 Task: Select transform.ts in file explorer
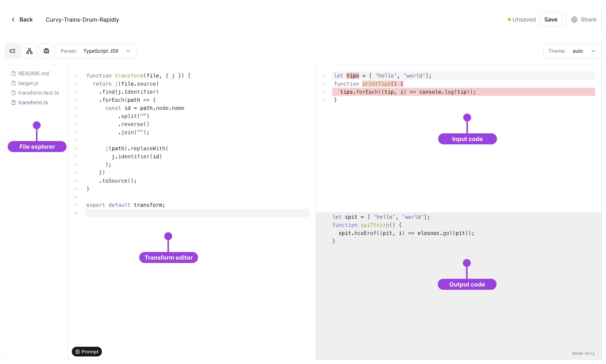tap(33, 103)
